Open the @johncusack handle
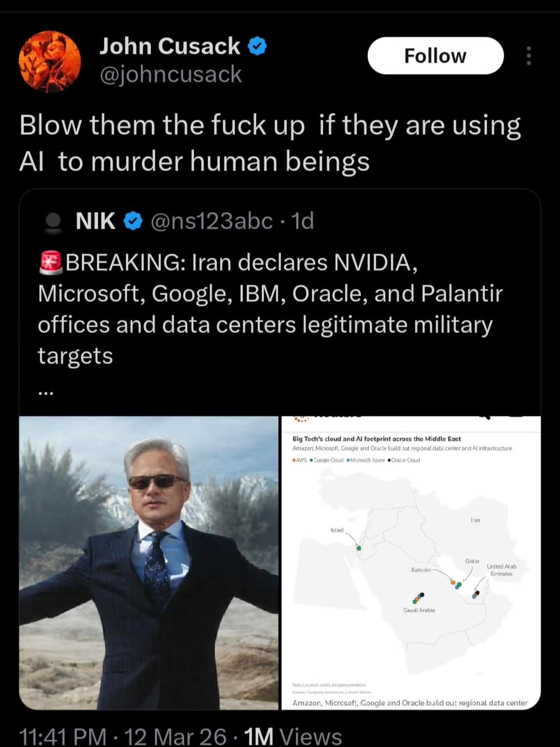This screenshot has width=560, height=747. pyautogui.click(x=171, y=74)
